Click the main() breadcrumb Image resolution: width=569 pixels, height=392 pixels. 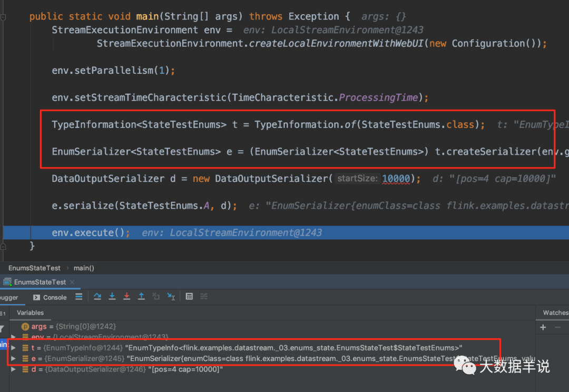[84, 268]
